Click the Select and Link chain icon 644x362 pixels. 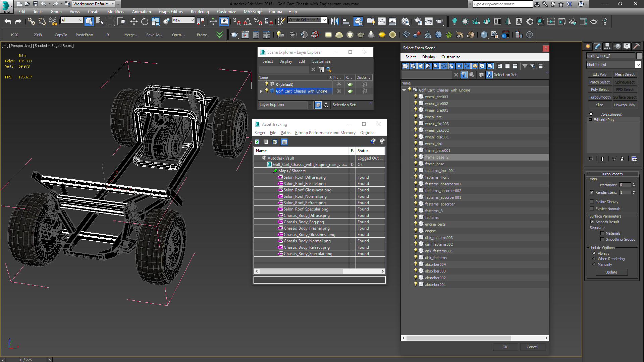(x=31, y=21)
